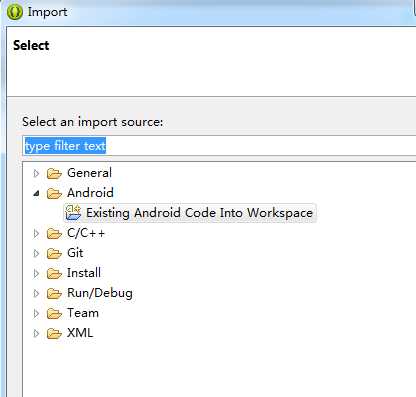The image size is (416, 397).
Task: Click the Android folder icon
Action: [x=54, y=193]
